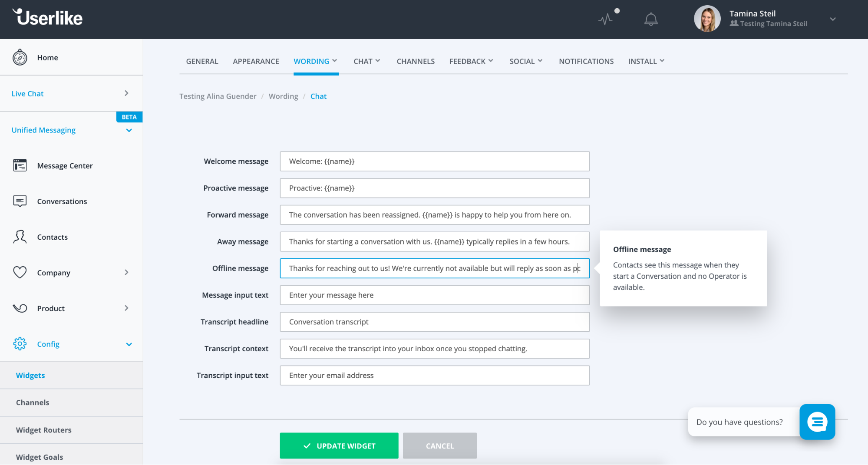Screen dimensions: 868x465
Task: Open the Chat tab dropdown
Action: 367,61
